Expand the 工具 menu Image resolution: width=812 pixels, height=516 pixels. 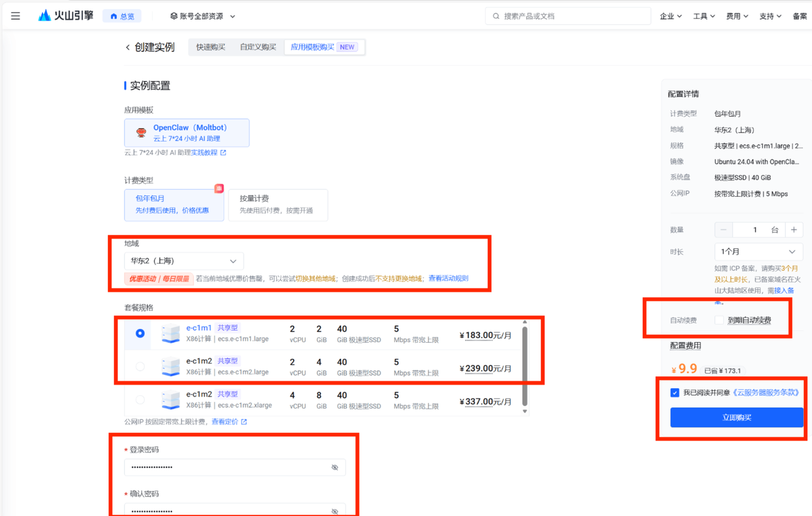pos(704,16)
